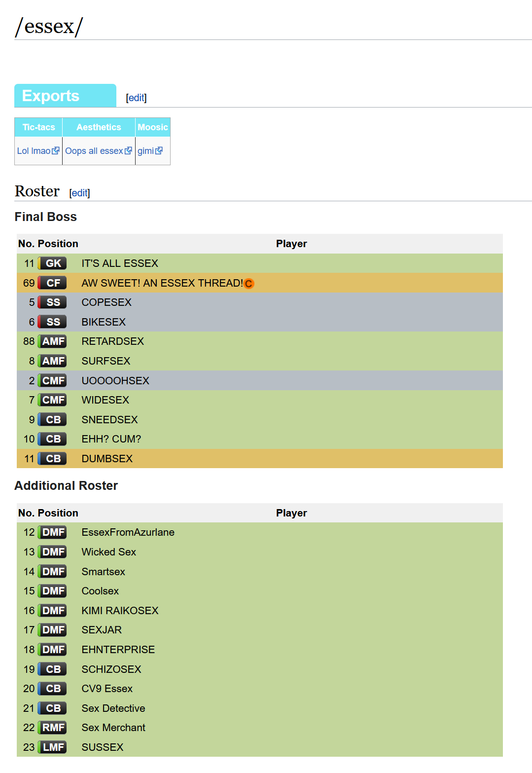Select player name Wicked Sex
532x773 pixels.
(109, 552)
